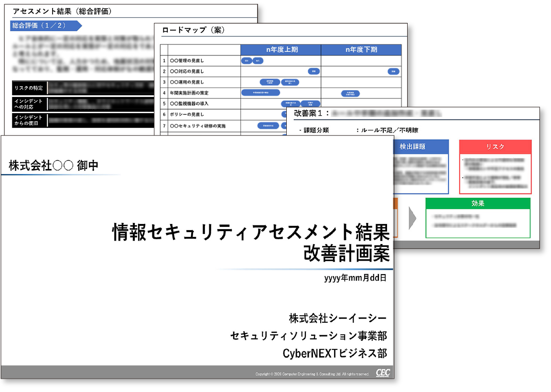This screenshot has width=551, height=392.
Task: Click the n年度上期 column header
Action: (x=281, y=50)
